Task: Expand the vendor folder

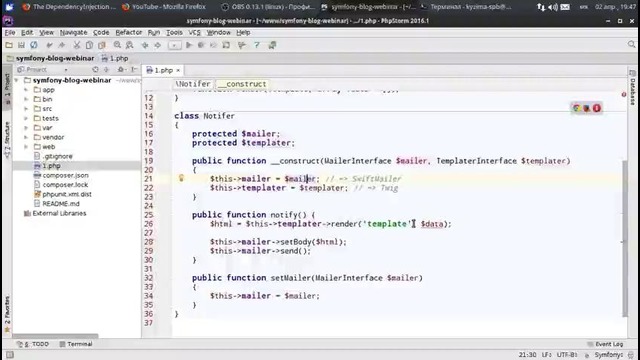Action: pos(26,137)
